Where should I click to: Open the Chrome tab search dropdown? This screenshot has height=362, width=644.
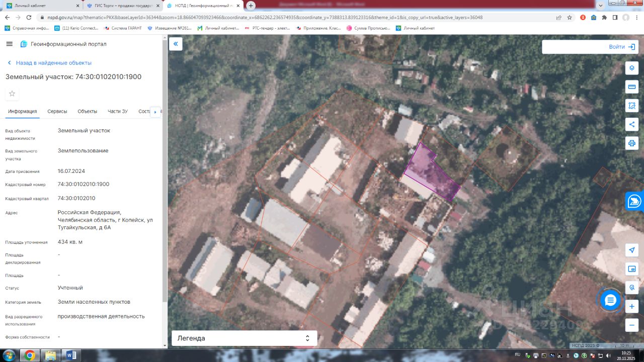tap(599, 6)
